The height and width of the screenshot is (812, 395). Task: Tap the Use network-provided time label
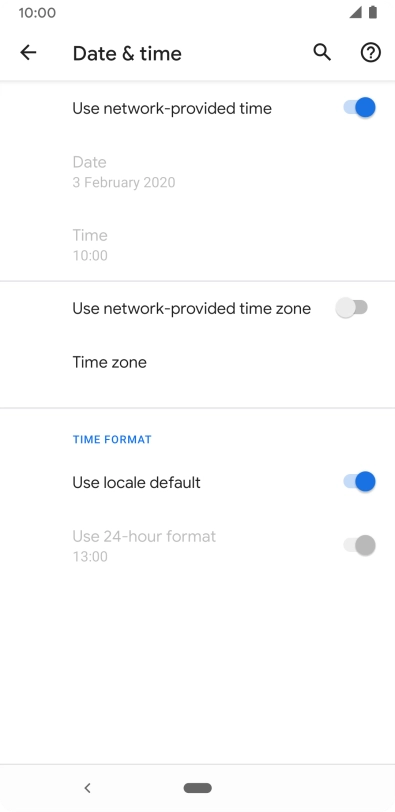[x=172, y=108]
